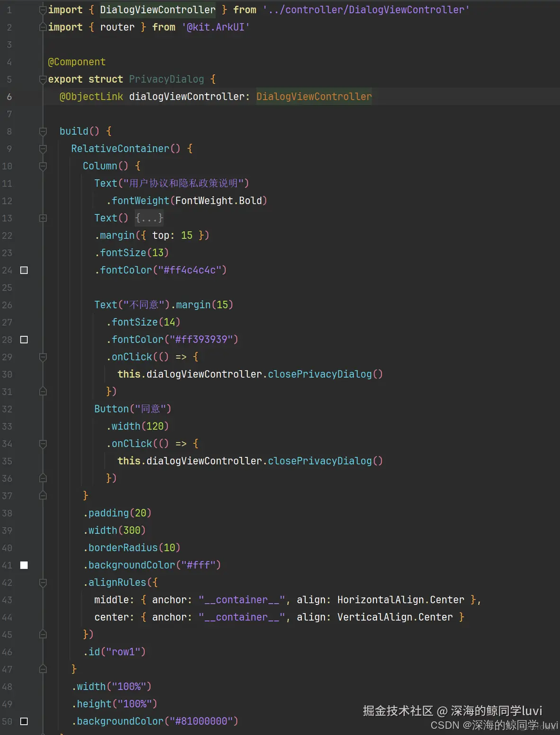Click Button("同意") on line 32
The height and width of the screenshot is (735, 560).
(x=133, y=409)
